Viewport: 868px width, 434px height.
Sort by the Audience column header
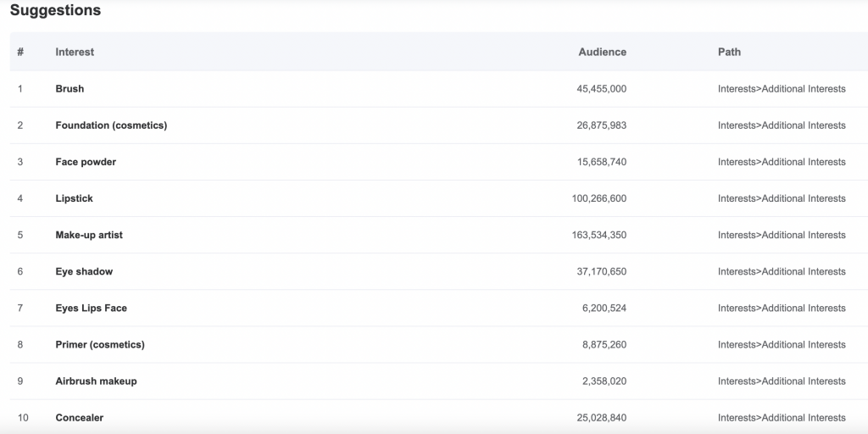click(x=603, y=52)
